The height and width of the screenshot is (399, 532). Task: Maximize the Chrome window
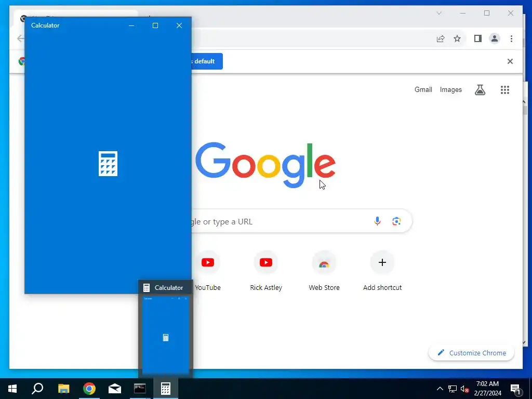pyautogui.click(x=487, y=13)
